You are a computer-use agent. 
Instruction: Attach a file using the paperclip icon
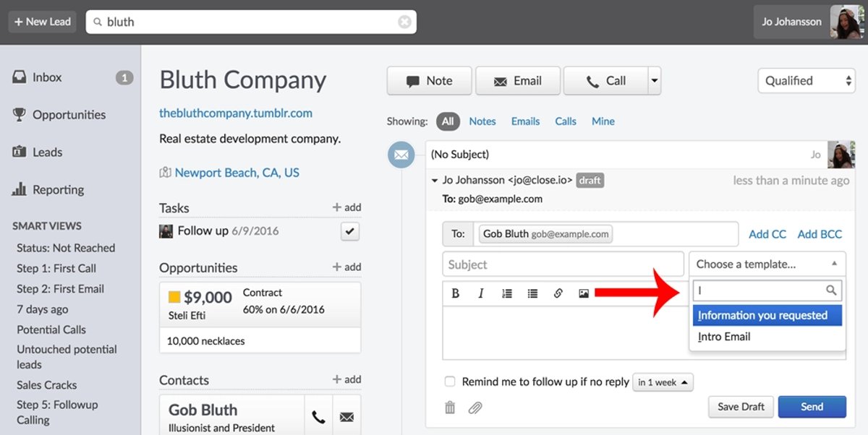(x=475, y=408)
